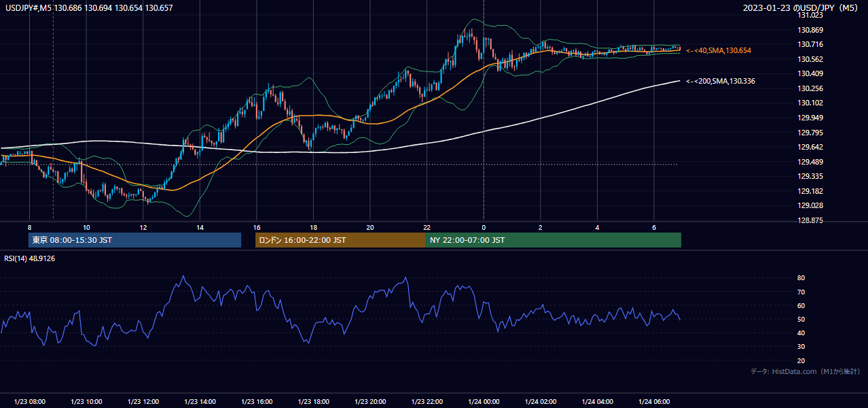Image resolution: width=868 pixels, height=408 pixels.
Task: Click the 1/23 22:00 time label
Action: click(x=427, y=402)
